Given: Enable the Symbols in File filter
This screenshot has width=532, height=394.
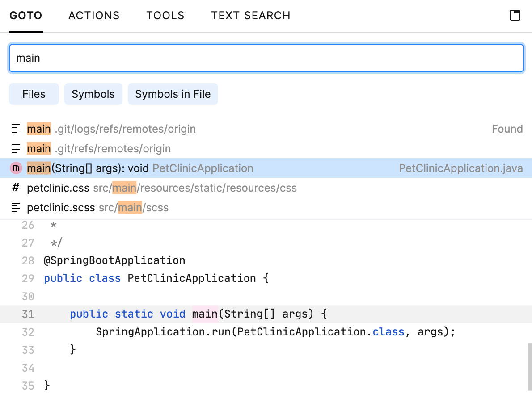Looking at the screenshot, I should pyautogui.click(x=173, y=94).
